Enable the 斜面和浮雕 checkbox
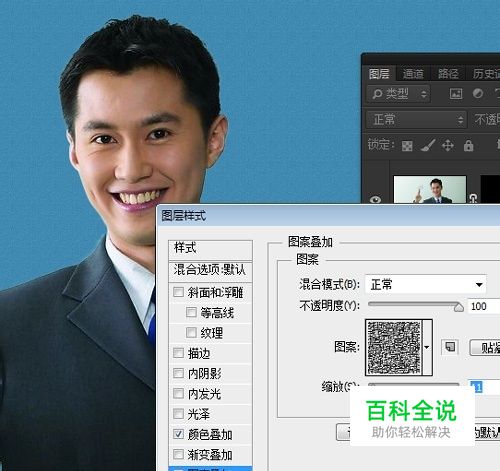 178,292
